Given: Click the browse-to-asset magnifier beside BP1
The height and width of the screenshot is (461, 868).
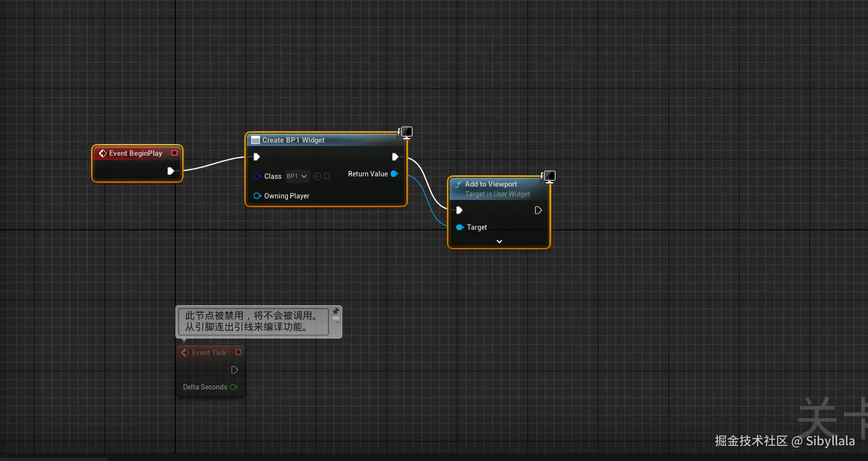Looking at the screenshot, I should tap(328, 176).
